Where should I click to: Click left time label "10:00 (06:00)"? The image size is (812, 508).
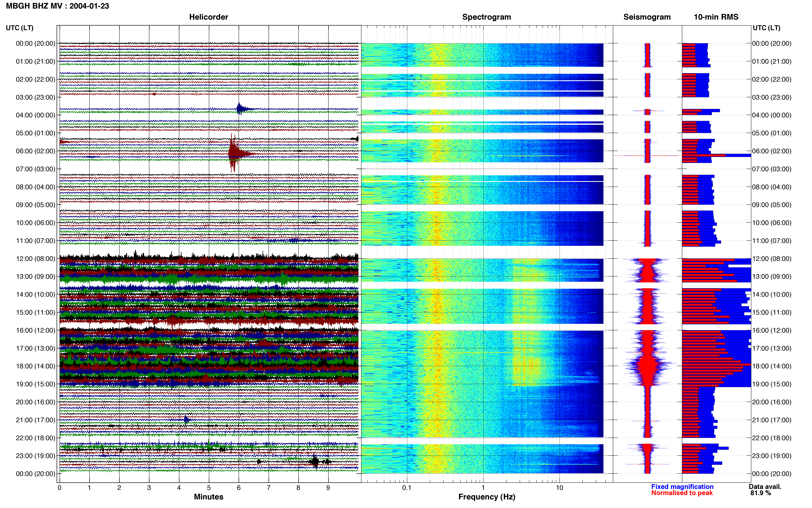(x=36, y=223)
